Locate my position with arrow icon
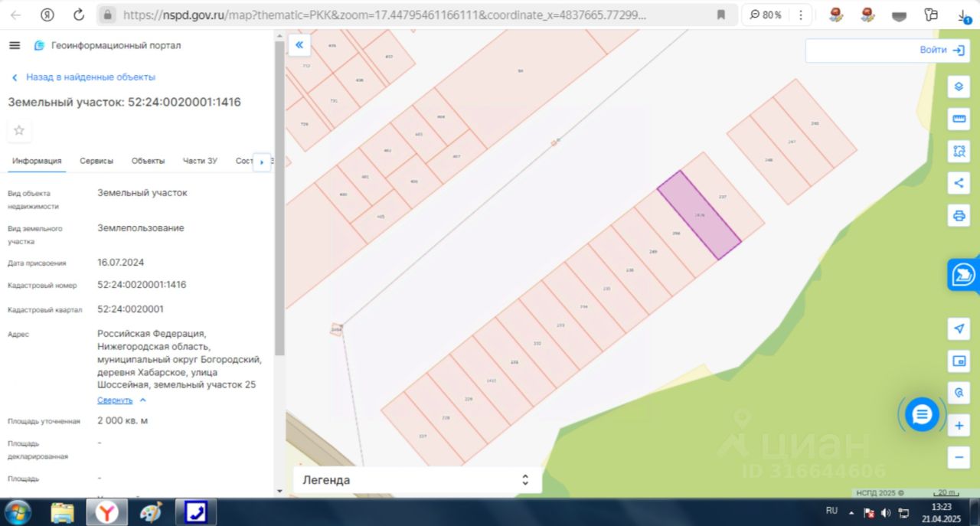The image size is (980, 526). click(x=959, y=328)
